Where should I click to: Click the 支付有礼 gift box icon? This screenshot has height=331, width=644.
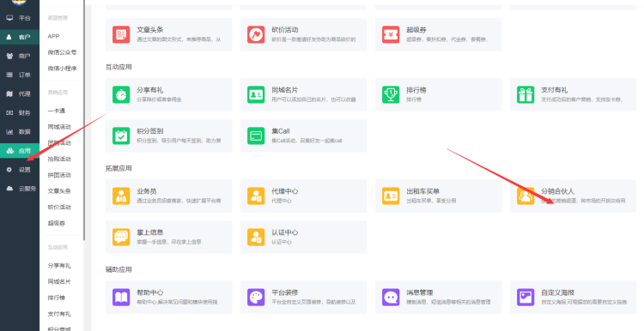(x=526, y=94)
